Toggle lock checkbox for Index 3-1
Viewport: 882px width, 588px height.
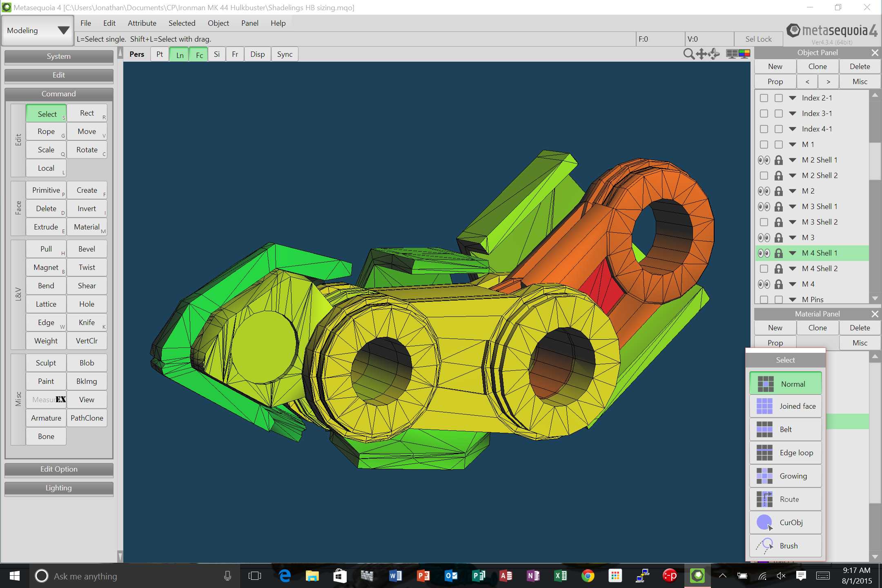click(x=779, y=114)
